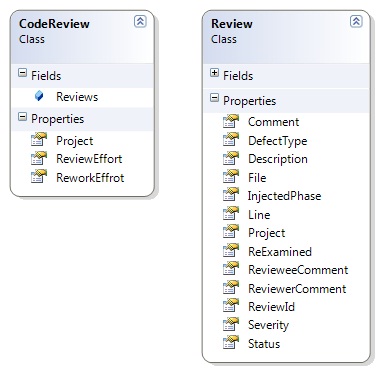Select the Description property in Review
This screenshot has width=387, height=371.
coord(278,159)
